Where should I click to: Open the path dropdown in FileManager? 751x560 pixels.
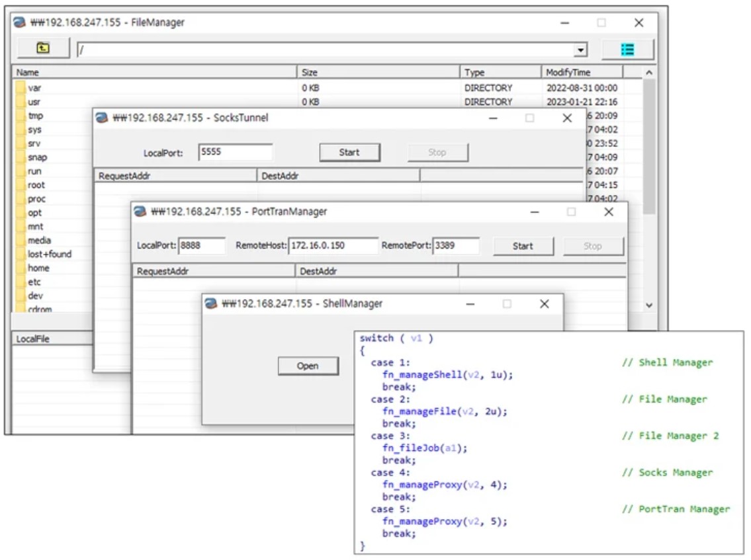pyautogui.click(x=580, y=50)
